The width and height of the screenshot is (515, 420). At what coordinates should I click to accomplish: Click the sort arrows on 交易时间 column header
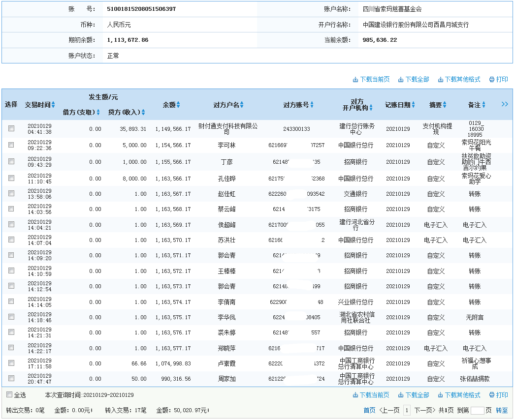tap(53, 104)
